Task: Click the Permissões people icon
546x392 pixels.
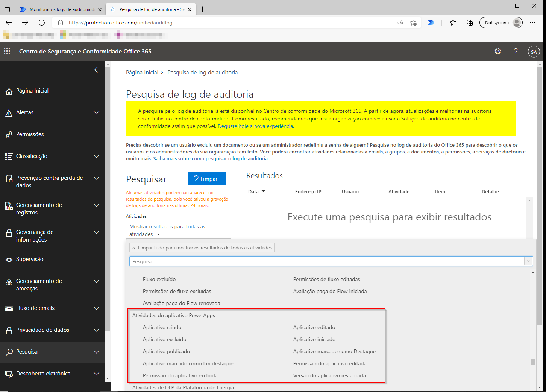Action: (9, 135)
